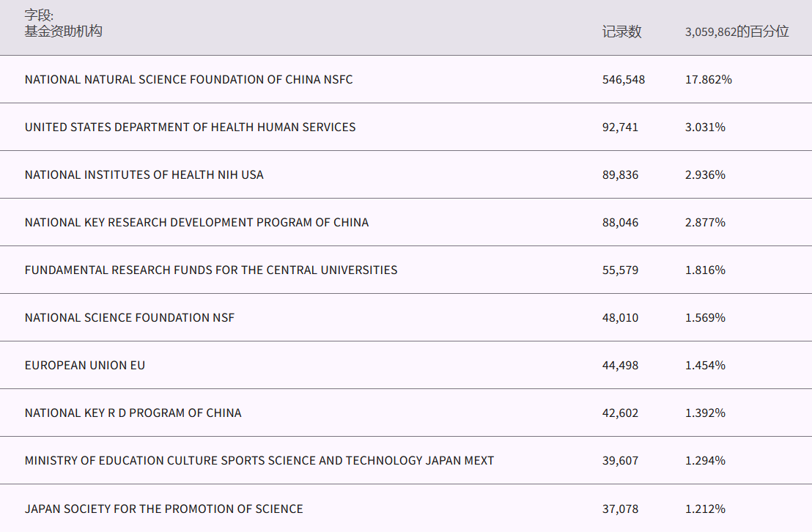Screen dimensions: 812x532
Task: Select Ministry of Education Japan MEXT row
Action: [259, 460]
